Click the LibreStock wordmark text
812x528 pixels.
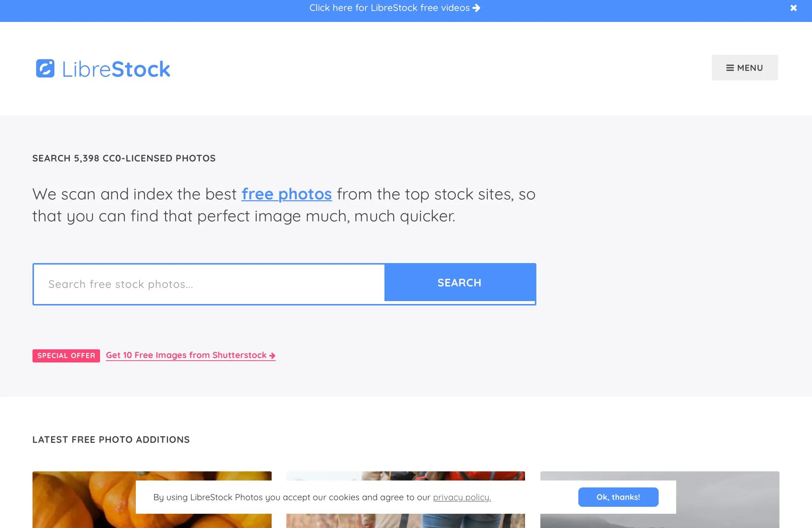click(116, 69)
